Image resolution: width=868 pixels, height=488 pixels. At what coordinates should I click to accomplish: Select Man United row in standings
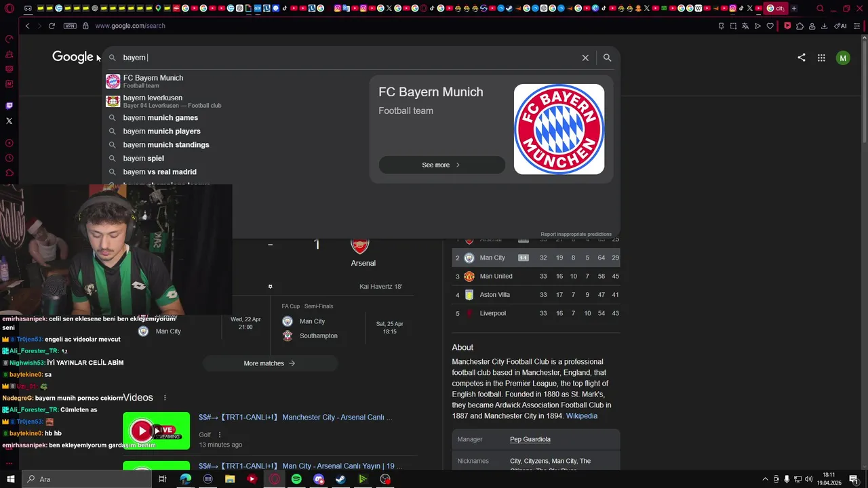tap(536, 277)
